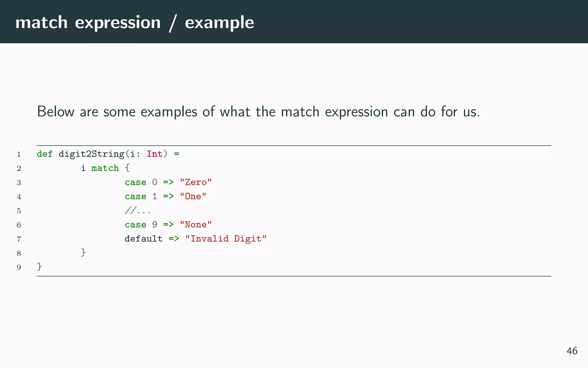Click the closing brace on line 8

(83, 253)
